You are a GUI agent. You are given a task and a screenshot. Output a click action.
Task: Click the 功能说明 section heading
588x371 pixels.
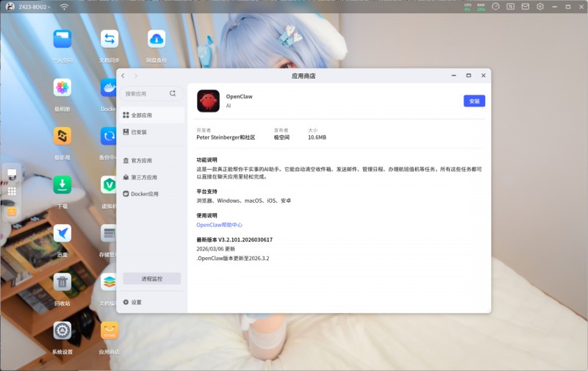click(207, 159)
